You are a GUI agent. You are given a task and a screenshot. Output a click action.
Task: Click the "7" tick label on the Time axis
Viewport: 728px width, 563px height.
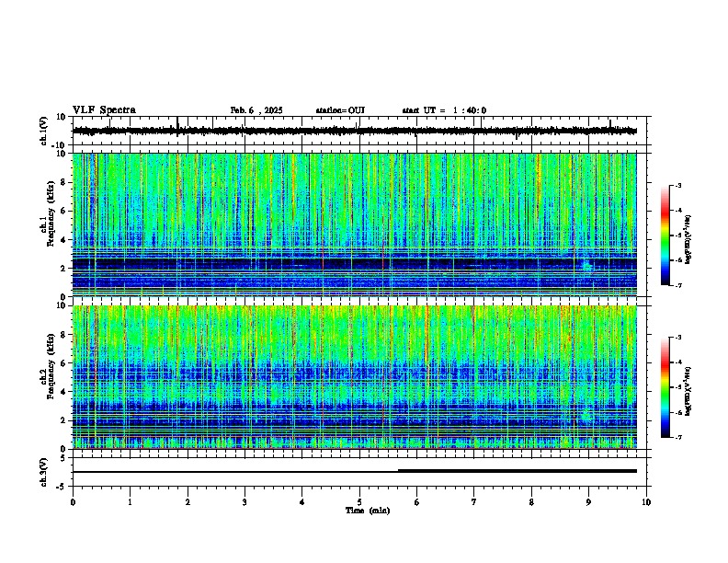(474, 502)
